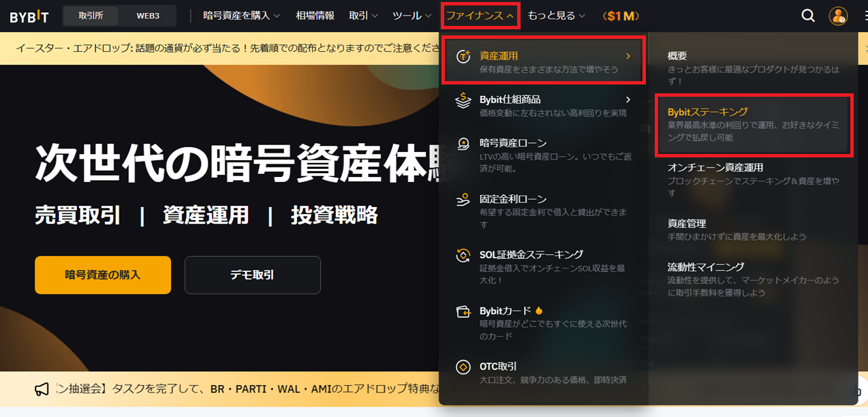Click the デモ取引 button
868x417 pixels.
tap(252, 275)
